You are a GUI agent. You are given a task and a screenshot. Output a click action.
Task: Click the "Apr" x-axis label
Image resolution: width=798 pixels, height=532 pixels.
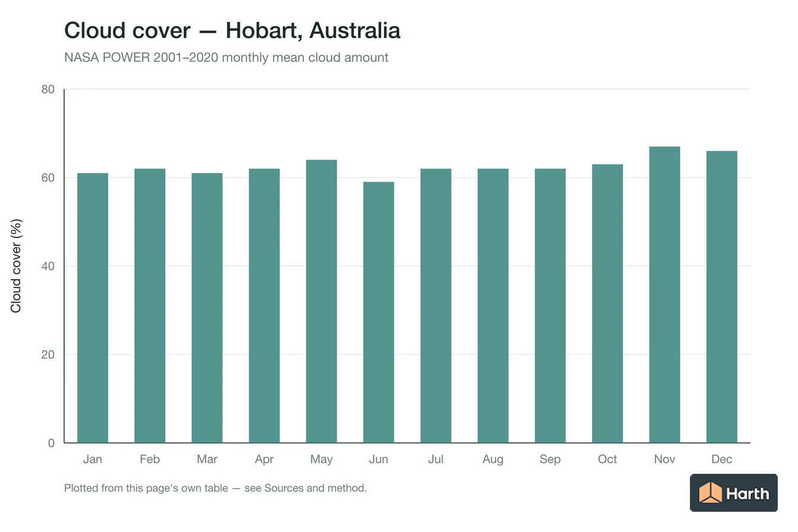click(x=264, y=459)
